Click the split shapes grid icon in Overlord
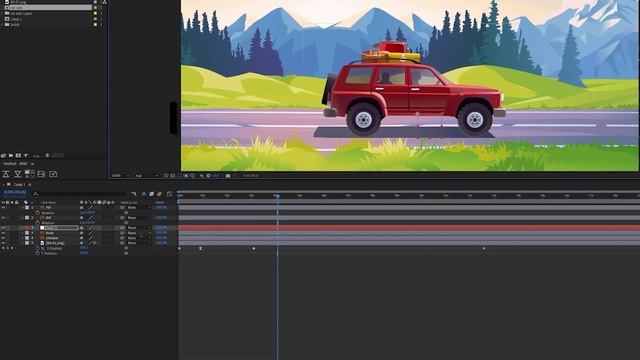The image size is (640, 360). tap(29, 174)
